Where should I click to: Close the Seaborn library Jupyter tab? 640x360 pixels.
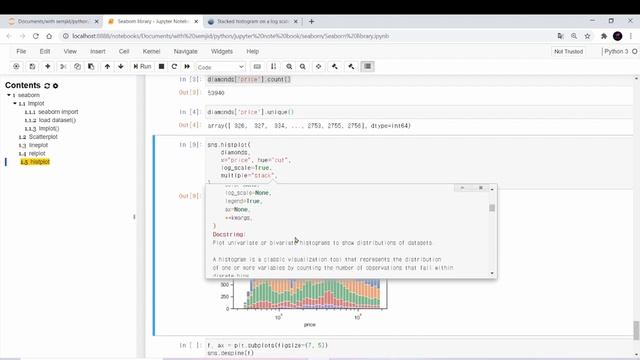(x=196, y=21)
